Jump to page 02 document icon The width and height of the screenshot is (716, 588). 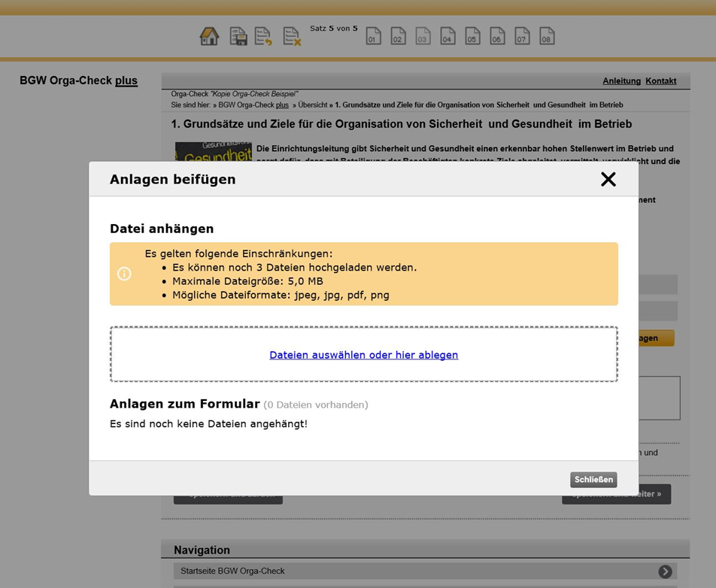[398, 36]
